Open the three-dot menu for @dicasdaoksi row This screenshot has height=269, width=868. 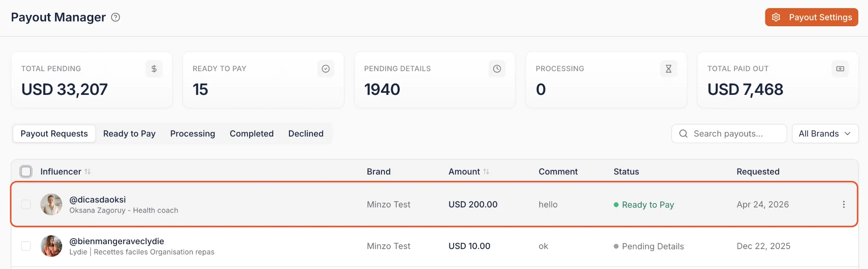tap(844, 205)
